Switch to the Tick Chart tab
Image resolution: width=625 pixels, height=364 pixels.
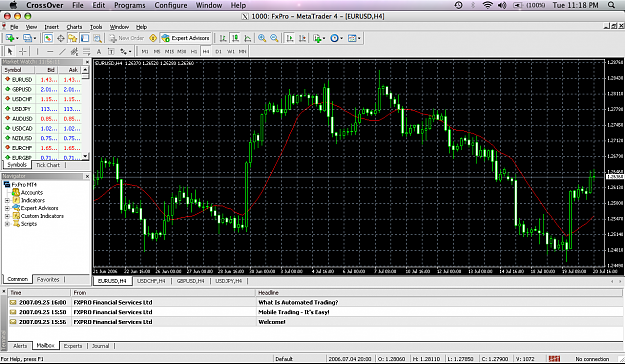(x=48, y=165)
